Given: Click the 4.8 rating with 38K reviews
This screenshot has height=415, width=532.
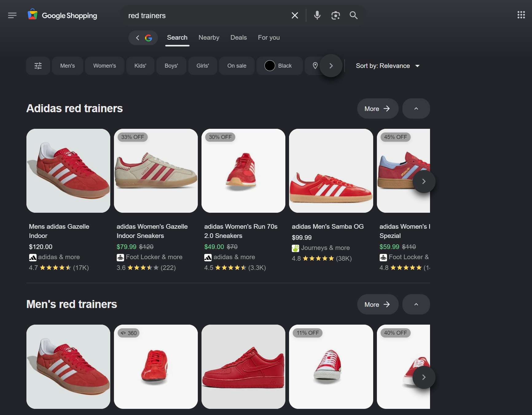Looking at the screenshot, I should click(322, 259).
